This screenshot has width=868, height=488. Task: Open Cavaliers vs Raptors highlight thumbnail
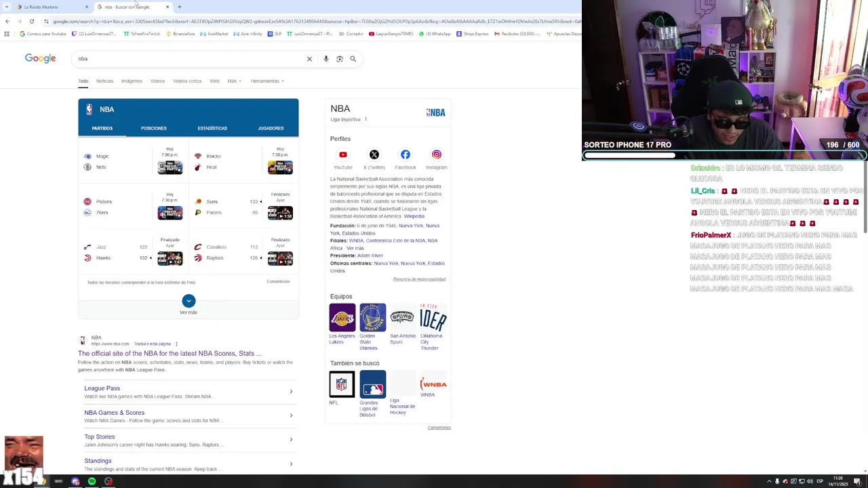280,258
